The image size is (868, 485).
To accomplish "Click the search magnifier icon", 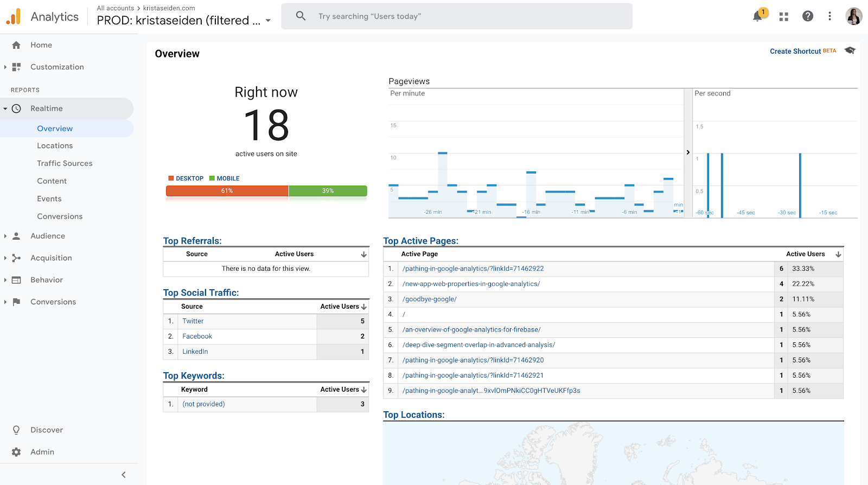I will tap(301, 16).
